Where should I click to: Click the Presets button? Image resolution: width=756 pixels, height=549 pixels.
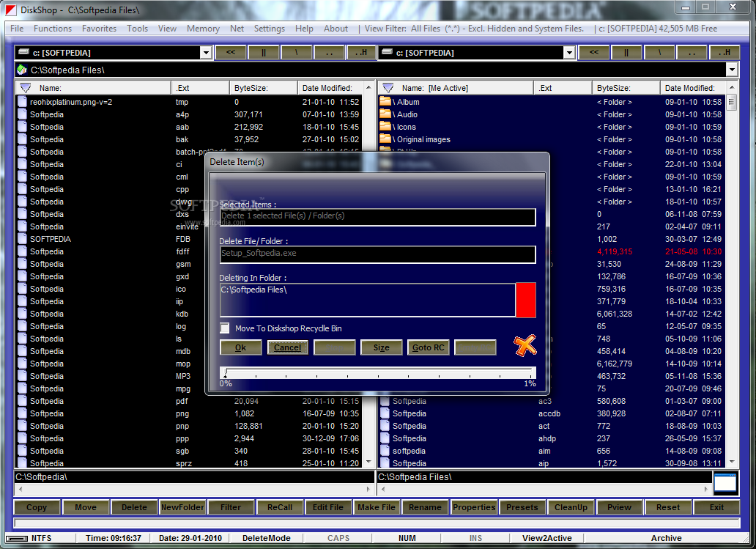[522, 507]
